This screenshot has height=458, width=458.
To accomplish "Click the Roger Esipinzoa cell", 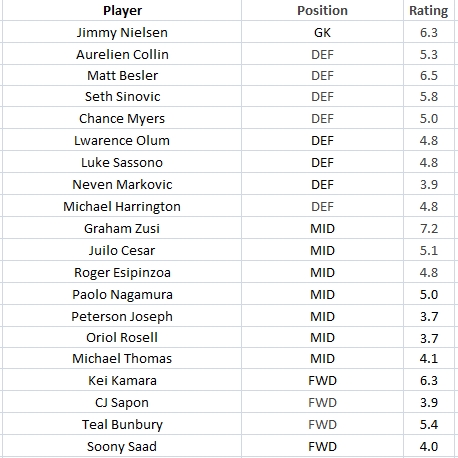I will (x=122, y=272).
